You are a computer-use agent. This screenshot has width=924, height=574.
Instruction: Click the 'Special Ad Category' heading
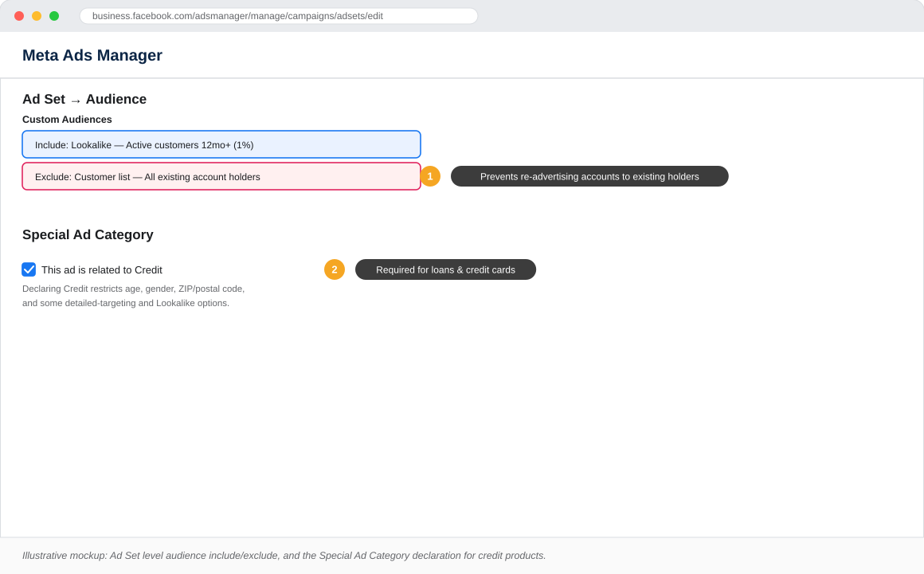[88, 235]
